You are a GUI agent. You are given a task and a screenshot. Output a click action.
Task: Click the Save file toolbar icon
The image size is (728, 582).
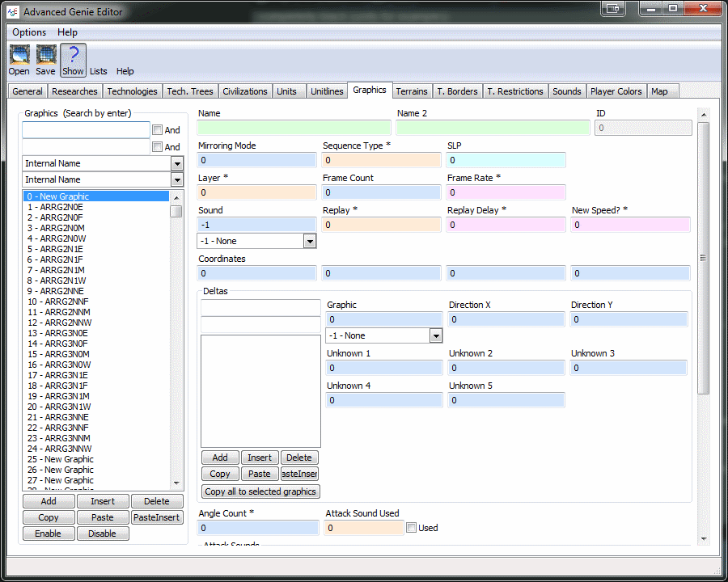45,59
